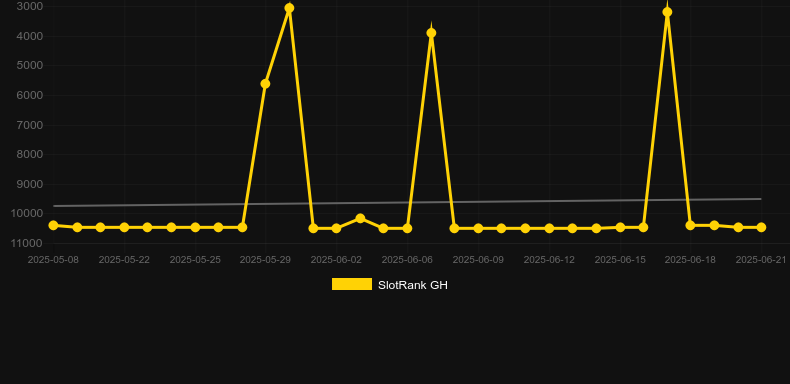Select the data point near 5600 above 2025-05-29
The height and width of the screenshot is (384, 790).
(266, 84)
